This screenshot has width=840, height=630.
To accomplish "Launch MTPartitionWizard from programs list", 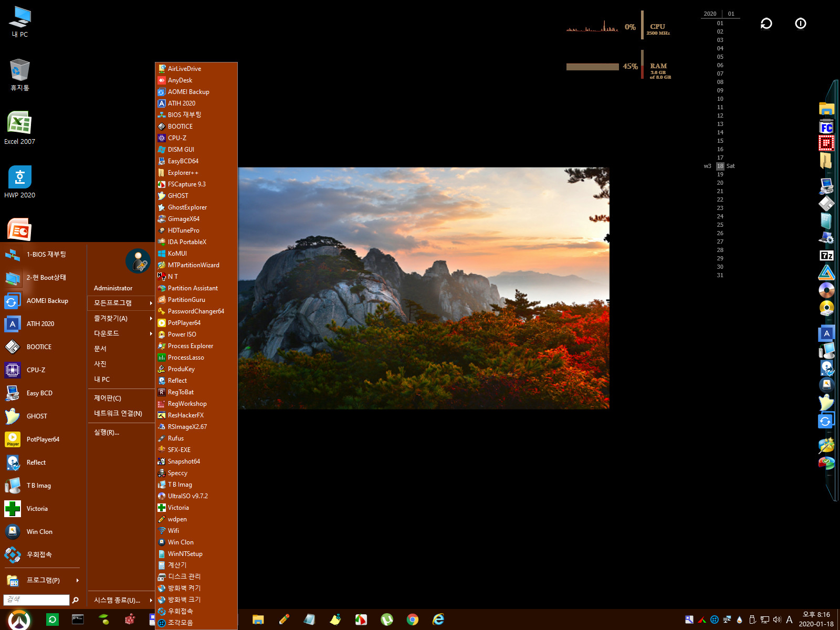I will pyautogui.click(x=196, y=265).
